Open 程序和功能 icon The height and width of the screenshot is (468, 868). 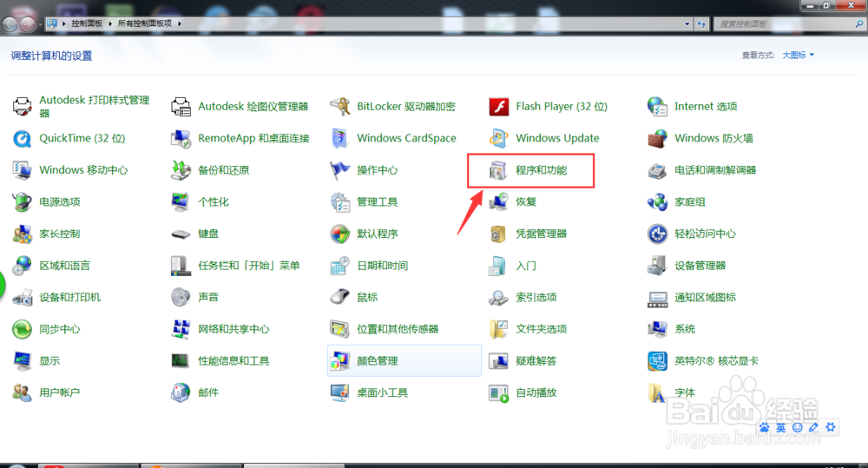499,170
